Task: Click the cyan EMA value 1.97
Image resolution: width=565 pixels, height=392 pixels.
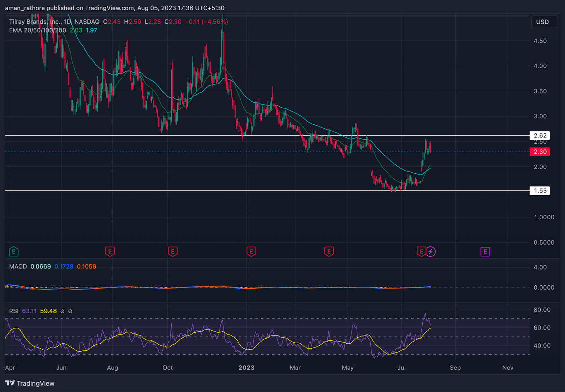Action: [91, 30]
